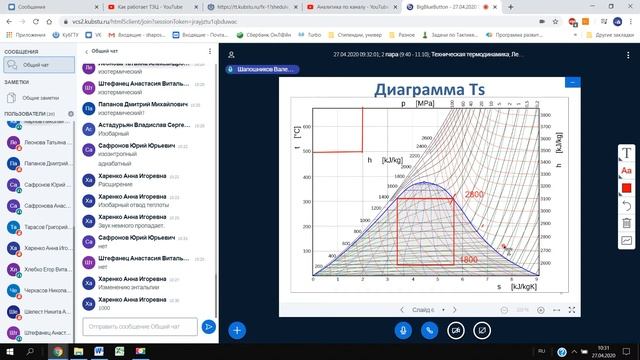Screen dimensions: 640x360
Task: Open the slide selector dropdown
Action: [x=428, y=310]
